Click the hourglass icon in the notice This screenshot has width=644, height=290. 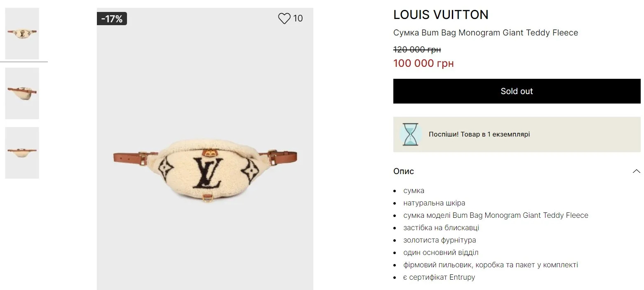[410, 134]
